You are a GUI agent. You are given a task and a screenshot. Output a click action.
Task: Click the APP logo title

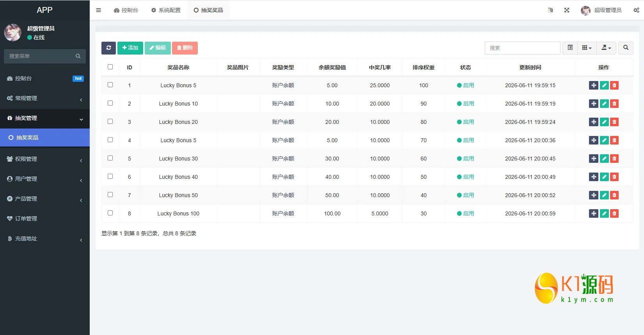44,10
